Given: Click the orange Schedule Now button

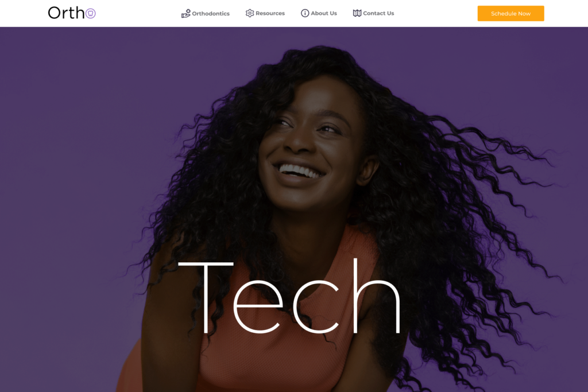Looking at the screenshot, I should (x=510, y=14).
